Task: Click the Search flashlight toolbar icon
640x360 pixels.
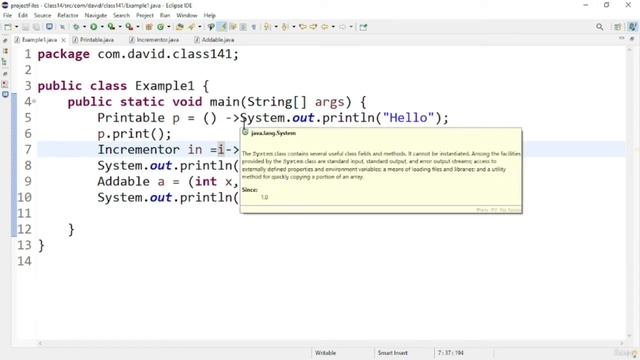Action: (211, 27)
